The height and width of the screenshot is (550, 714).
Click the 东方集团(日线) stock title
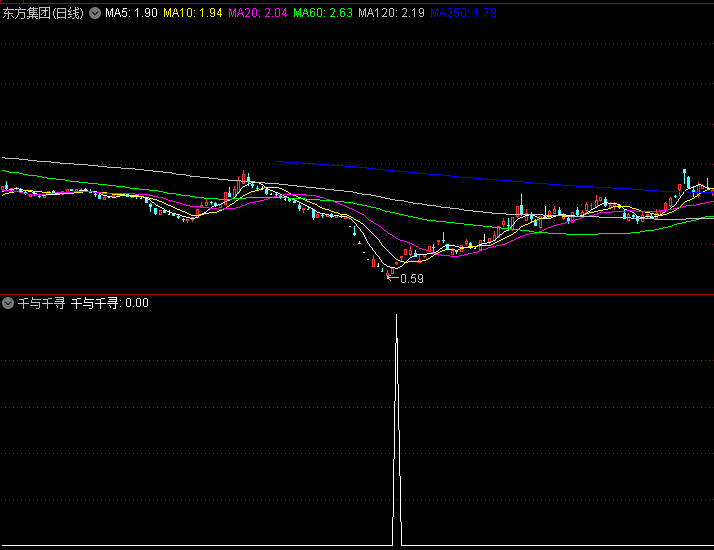[x=43, y=13]
